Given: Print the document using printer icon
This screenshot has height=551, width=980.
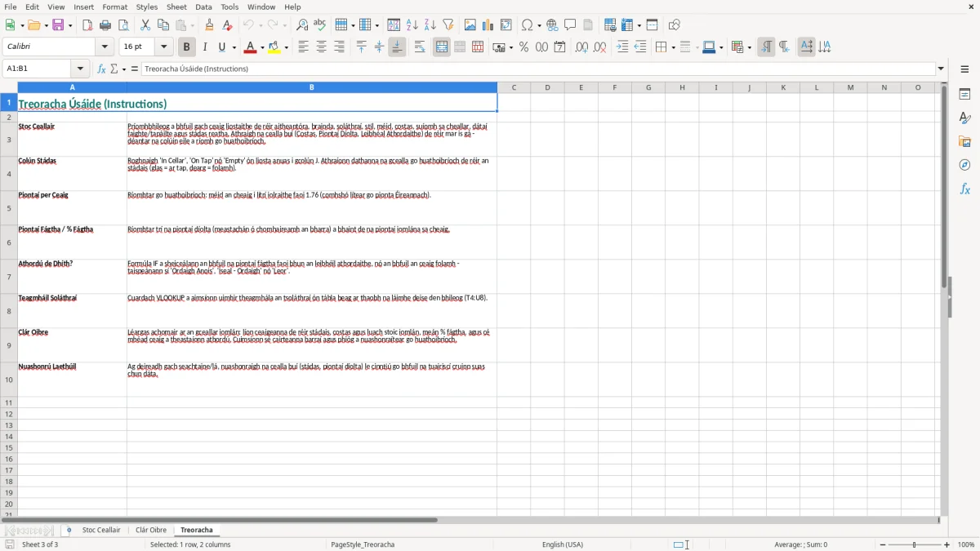Looking at the screenshot, I should tap(105, 25).
